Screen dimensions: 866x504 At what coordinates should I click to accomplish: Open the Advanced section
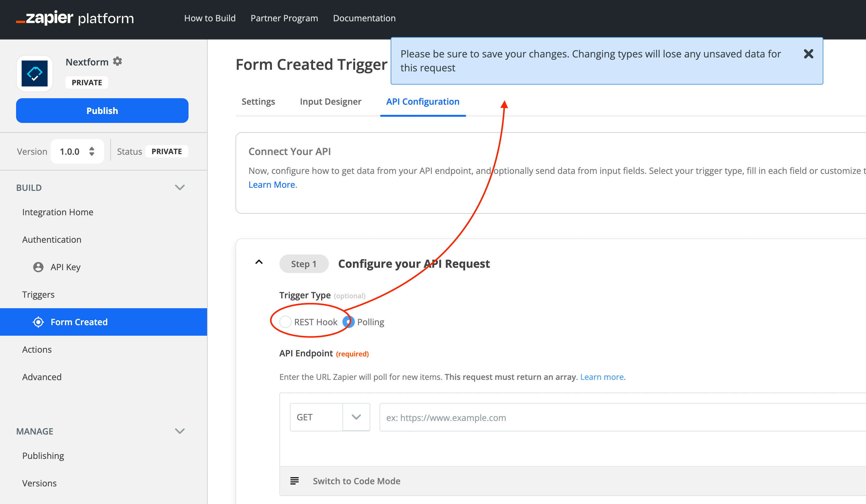(42, 377)
